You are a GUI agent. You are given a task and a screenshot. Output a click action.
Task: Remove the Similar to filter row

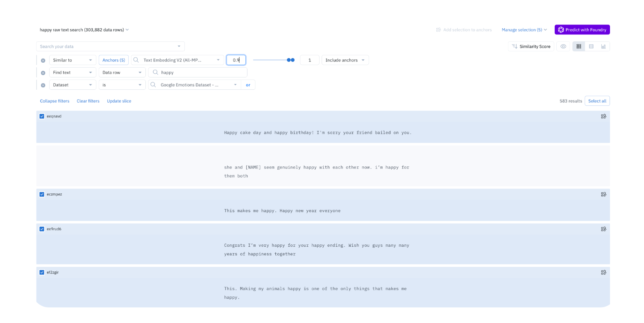coord(43,60)
